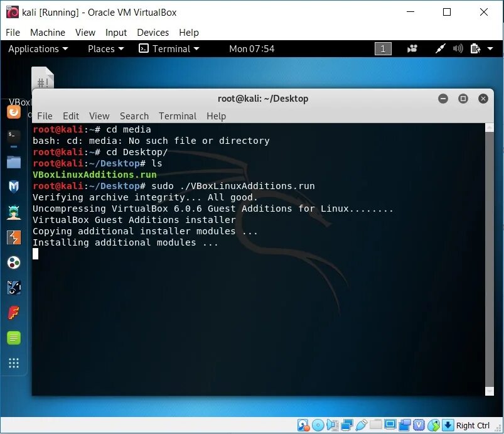
Task: Launch Maltego from the dock
Action: click(14, 263)
